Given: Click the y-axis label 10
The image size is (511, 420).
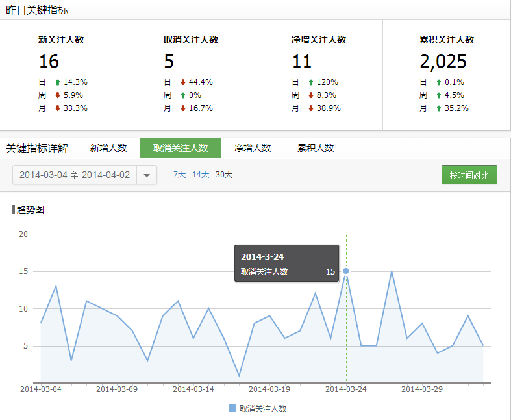Looking at the screenshot, I should point(23,308).
